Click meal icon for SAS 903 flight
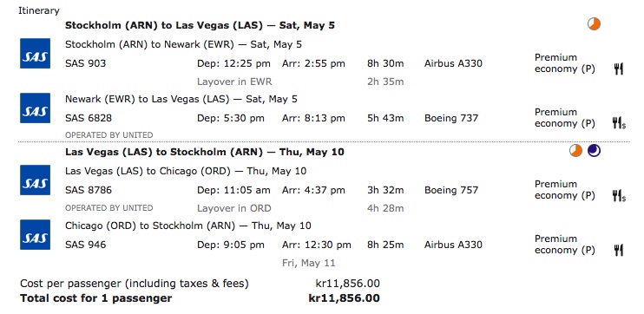Viewport: 644px width, 314px height. pyautogui.click(x=619, y=69)
